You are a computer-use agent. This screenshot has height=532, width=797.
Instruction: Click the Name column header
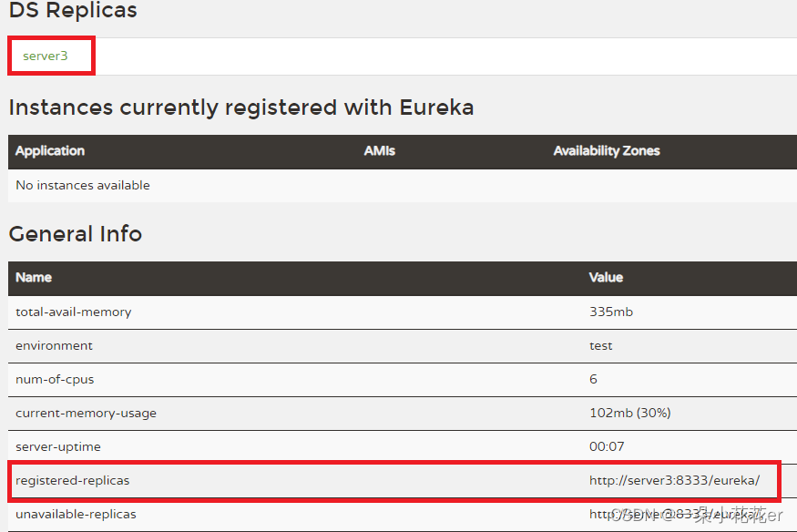click(34, 278)
